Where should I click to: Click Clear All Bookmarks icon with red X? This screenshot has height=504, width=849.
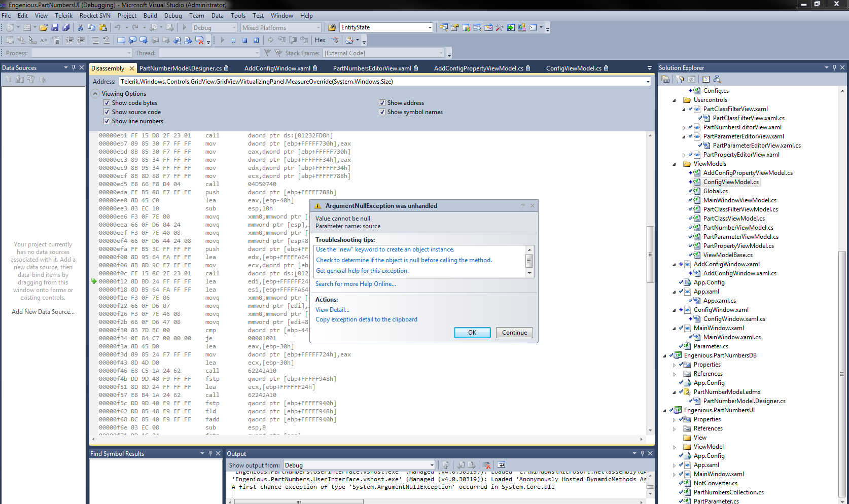tap(199, 40)
